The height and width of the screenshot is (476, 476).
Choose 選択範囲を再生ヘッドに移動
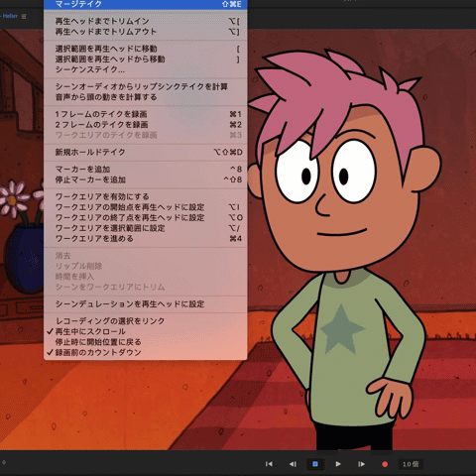coord(146,49)
